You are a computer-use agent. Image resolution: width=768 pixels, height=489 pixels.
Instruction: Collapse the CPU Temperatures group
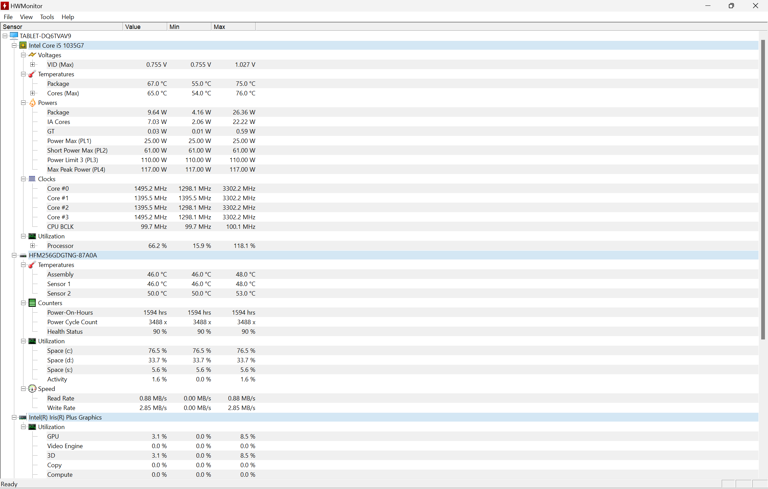(23, 74)
